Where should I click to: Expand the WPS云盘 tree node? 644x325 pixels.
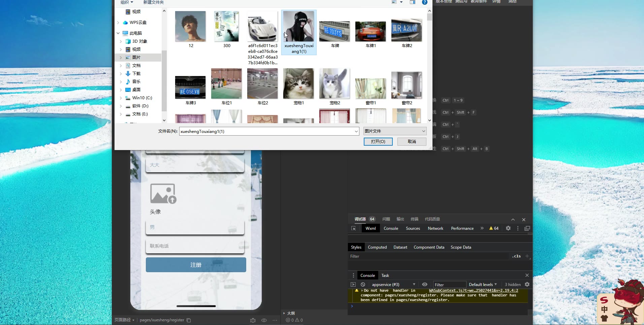pyautogui.click(x=118, y=23)
